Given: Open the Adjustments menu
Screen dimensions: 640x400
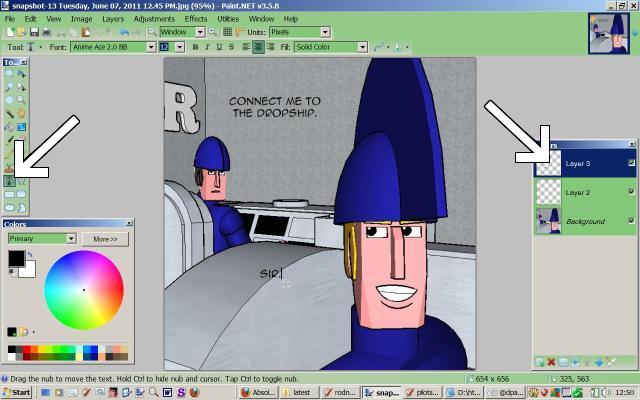Looking at the screenshot, I should [x=153, y=19].
